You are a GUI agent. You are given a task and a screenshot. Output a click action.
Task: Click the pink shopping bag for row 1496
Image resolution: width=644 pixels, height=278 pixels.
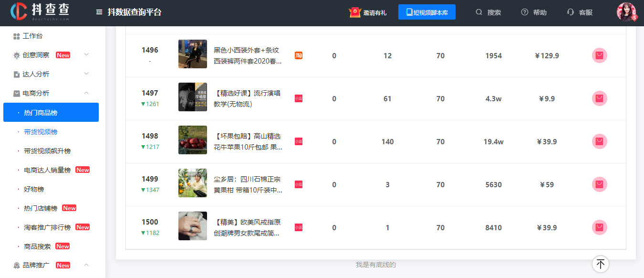(599, 56)
